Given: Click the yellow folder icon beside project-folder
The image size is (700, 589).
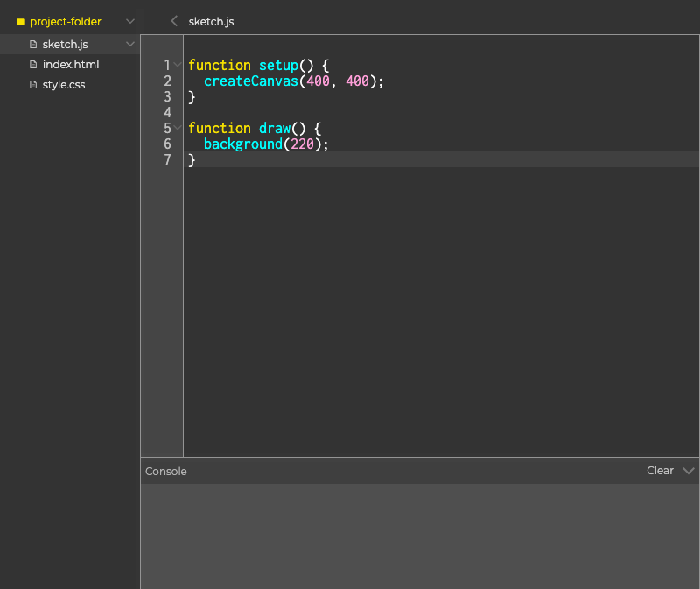Looking at the screenshot, I should tap(21, 21).
